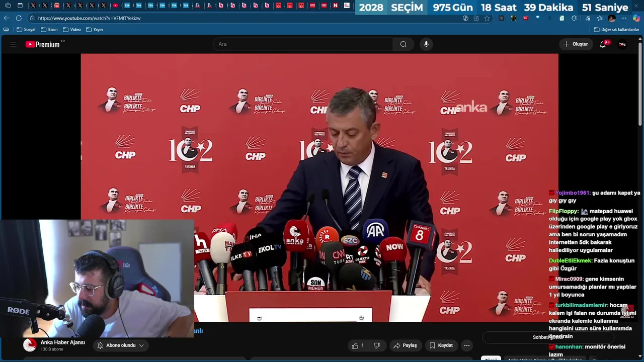Viewport: 644px width, 362px height.
Task: Open the Basın bookmarks folder
Action: [49, 30]
